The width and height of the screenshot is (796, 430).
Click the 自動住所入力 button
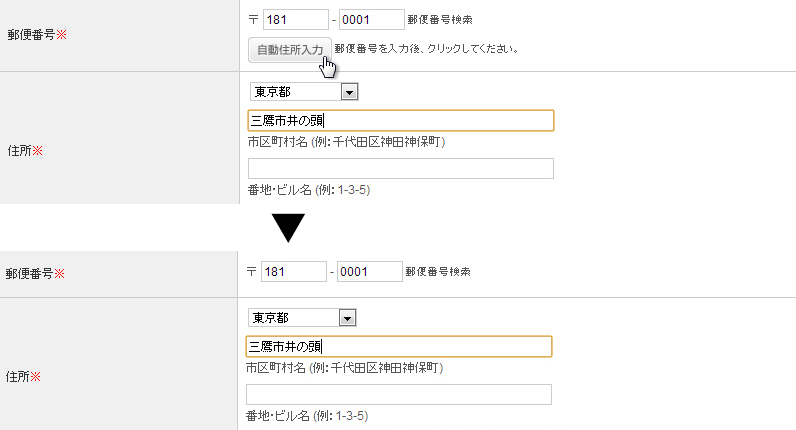[290, 50]
